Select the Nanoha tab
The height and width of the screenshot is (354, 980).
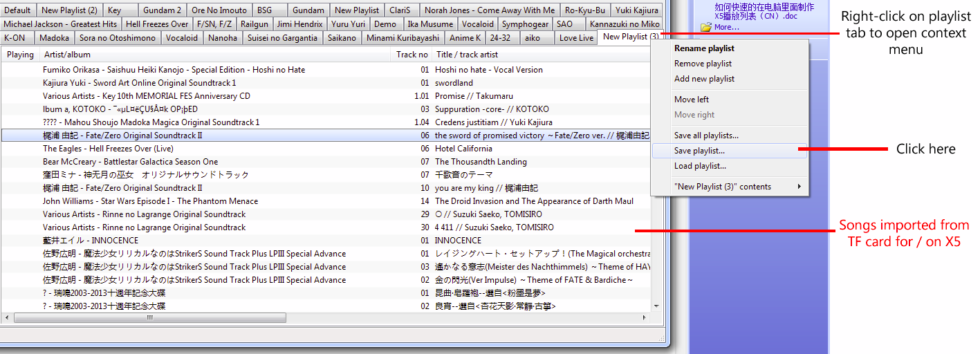pos(222,38)
